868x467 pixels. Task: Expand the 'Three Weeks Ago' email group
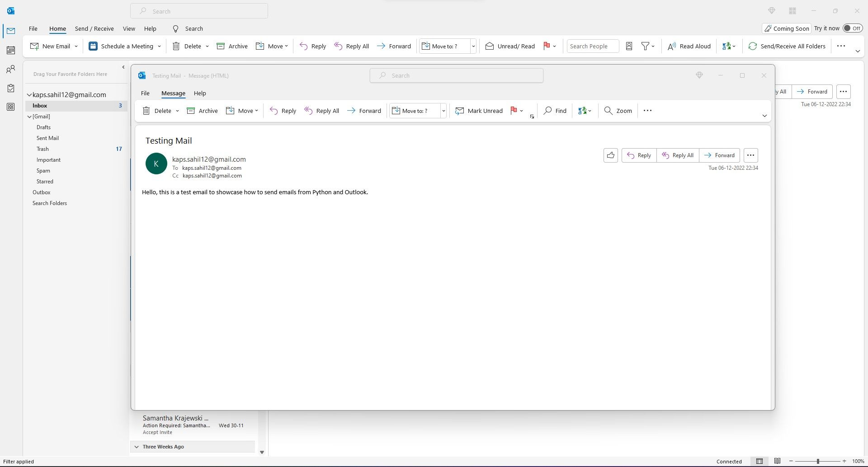tap(137, 446)
